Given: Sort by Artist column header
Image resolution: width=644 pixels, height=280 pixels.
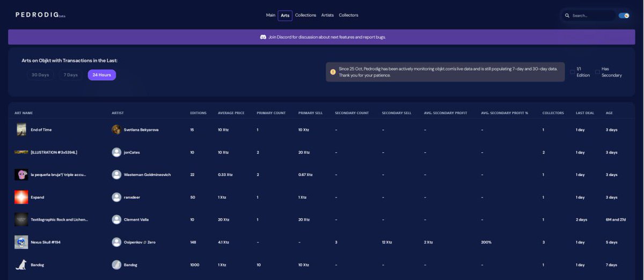Looking at the screenshot, I should [118, 113].
